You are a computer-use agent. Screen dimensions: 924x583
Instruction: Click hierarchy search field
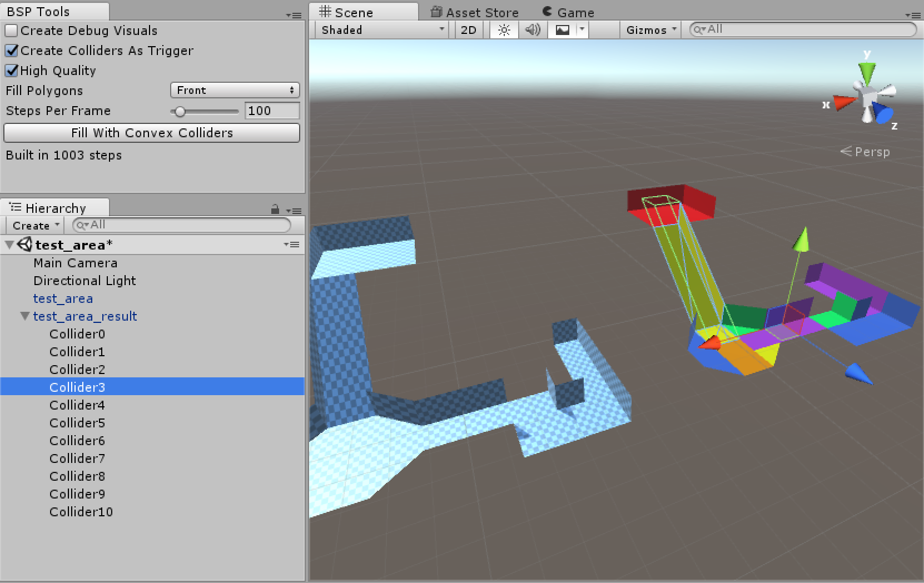click(182, 225)
